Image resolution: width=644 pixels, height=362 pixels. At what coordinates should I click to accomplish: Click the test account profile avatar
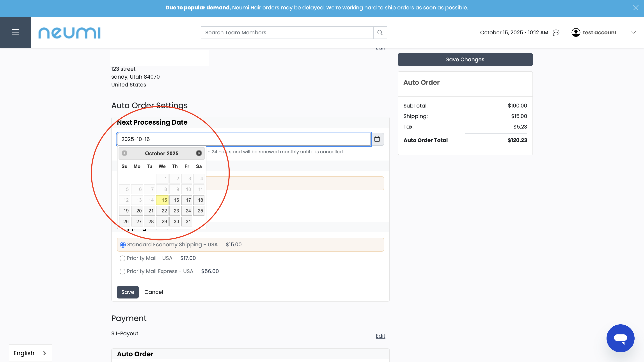pyautogui.click(x=575, y=32)
